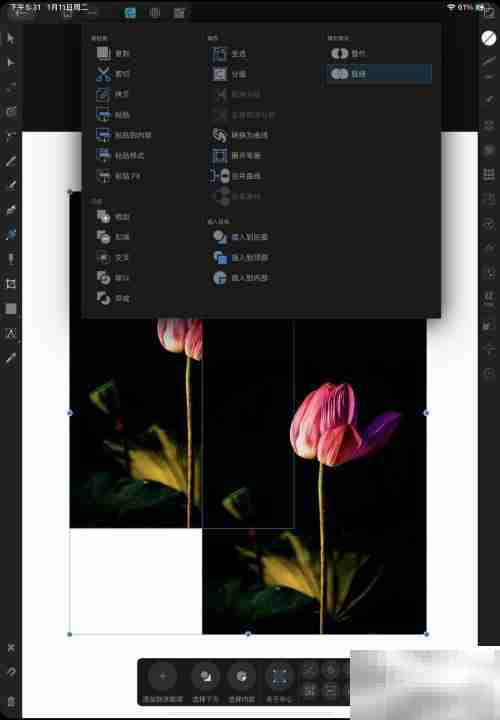
Task: Select the Artistic Text tool
Action: click(x=11, y=334)
